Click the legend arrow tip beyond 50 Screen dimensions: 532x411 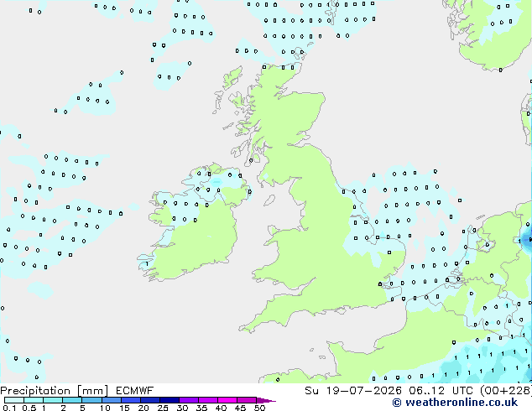pos(266,401)
